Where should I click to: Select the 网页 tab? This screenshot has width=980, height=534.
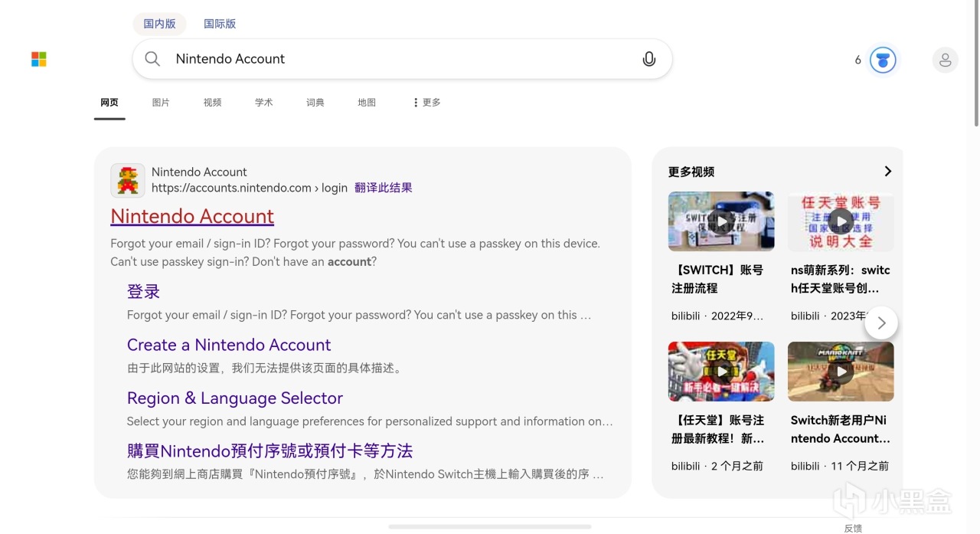[109, 103]
